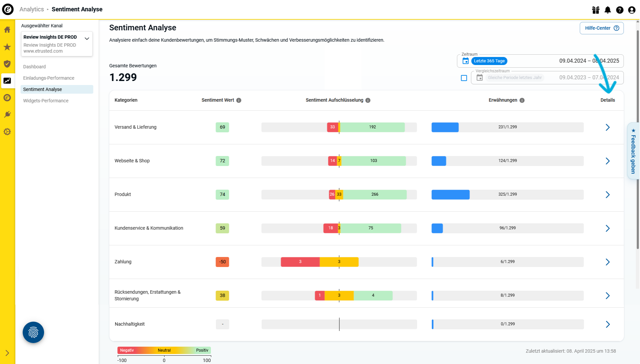The height and width of the screenshot is (364, 640).
Task: Click Analytics breadcrumb link
Action: [x=32, y=9]
